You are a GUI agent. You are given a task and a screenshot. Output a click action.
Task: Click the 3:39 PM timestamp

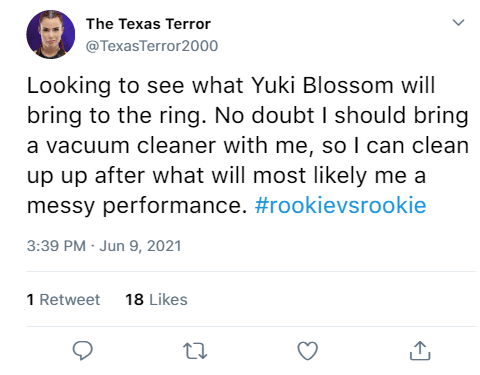[x=56, y=246]
